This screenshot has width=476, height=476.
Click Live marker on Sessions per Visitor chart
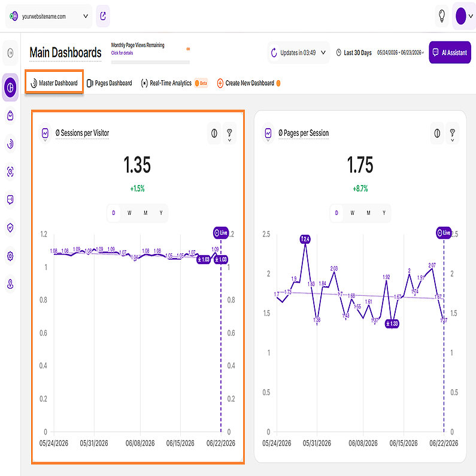coord(221,233)
